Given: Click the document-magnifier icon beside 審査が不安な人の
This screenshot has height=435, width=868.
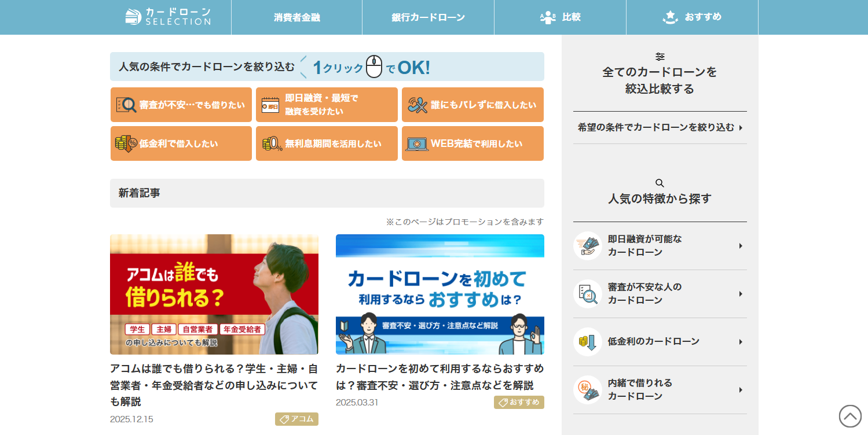Looking at the screenshot, I should click(x=587, y=293).
